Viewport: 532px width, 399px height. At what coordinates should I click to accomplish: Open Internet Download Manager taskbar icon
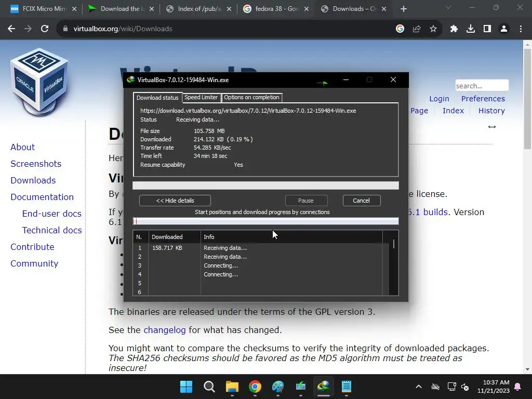point(323,387)
